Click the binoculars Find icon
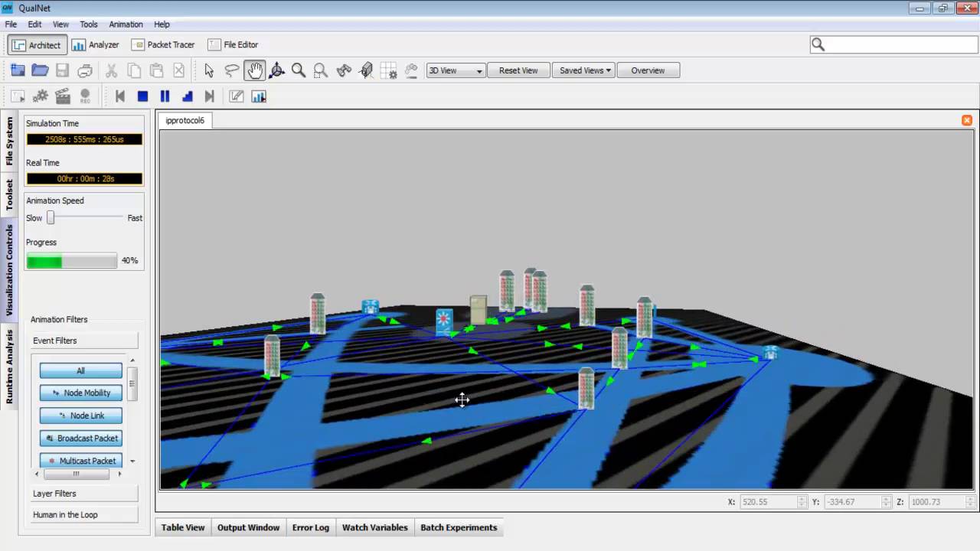Image resolution: width=980 pixels, height=551 pixels. (344, 70)
